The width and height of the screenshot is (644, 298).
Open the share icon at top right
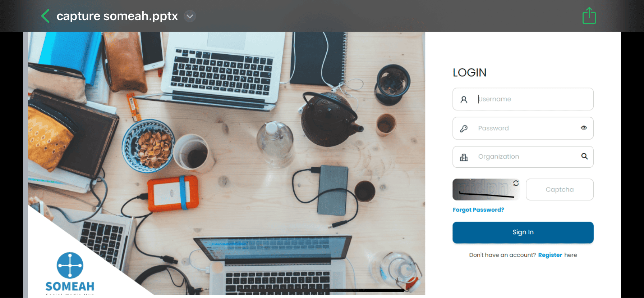click(x=589, y=16)
